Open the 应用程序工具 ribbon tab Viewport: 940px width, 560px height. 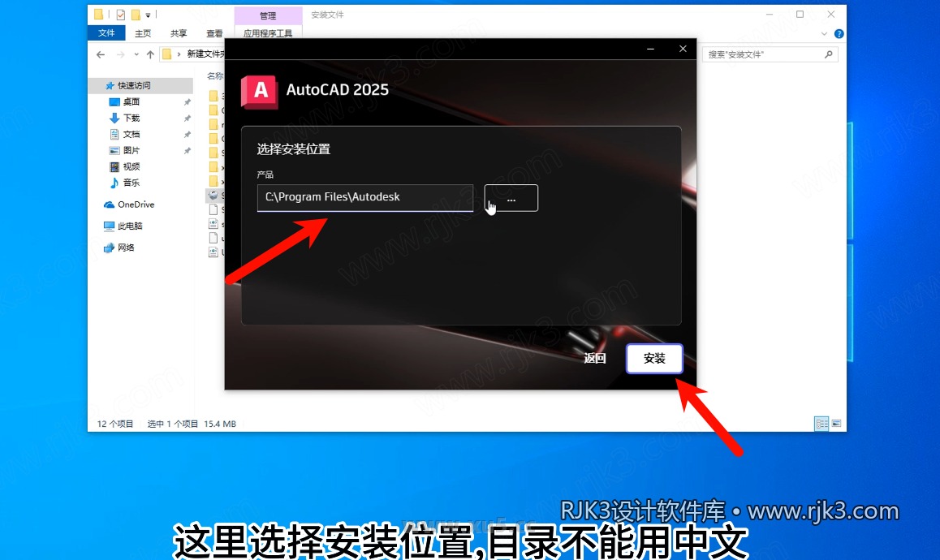[267, 33]
